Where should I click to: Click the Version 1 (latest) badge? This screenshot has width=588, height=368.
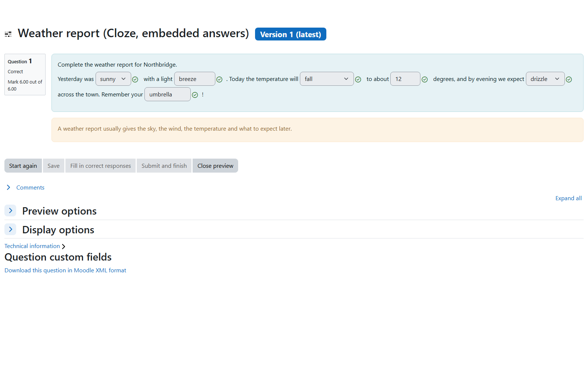[x=291, y=34]
